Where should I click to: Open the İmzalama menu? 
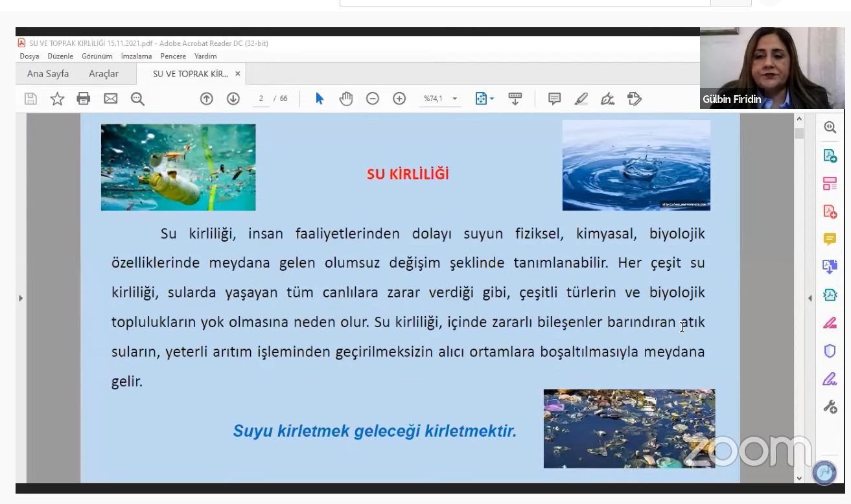tap(136, 56)
